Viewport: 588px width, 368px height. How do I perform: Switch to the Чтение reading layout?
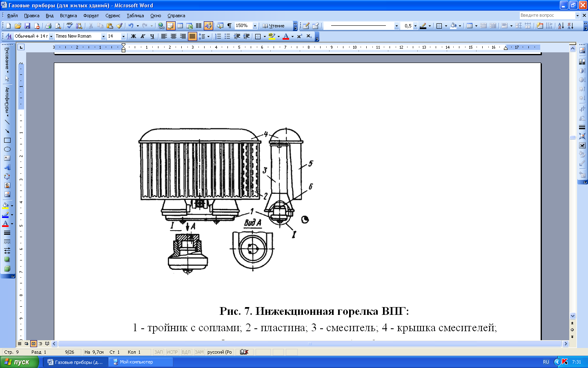point(273,26)
